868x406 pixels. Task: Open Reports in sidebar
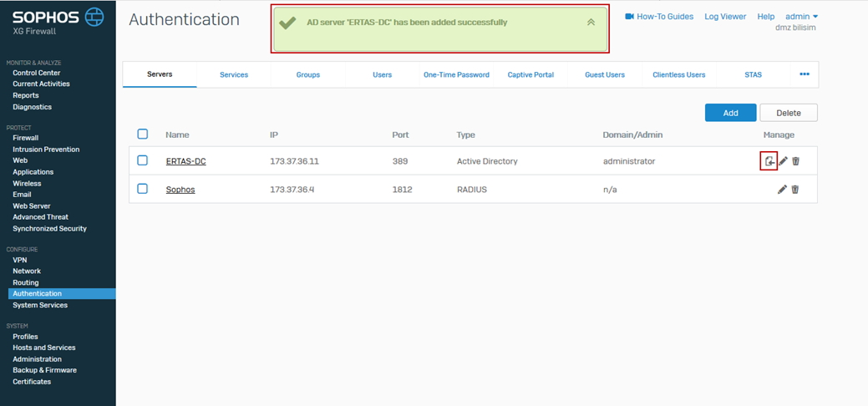point(25,95)
